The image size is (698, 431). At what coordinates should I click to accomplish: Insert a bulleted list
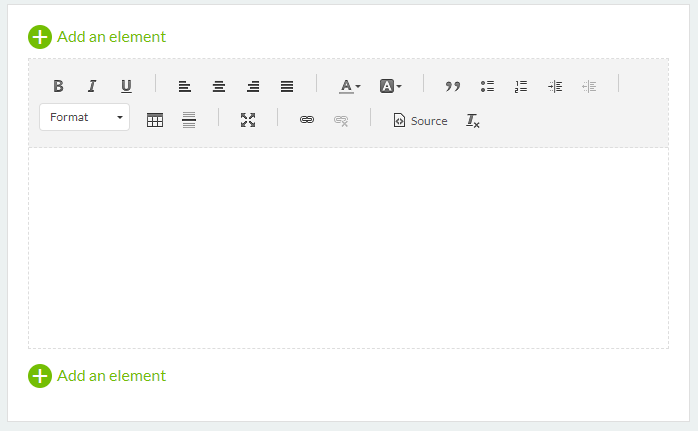coord(487,86)
